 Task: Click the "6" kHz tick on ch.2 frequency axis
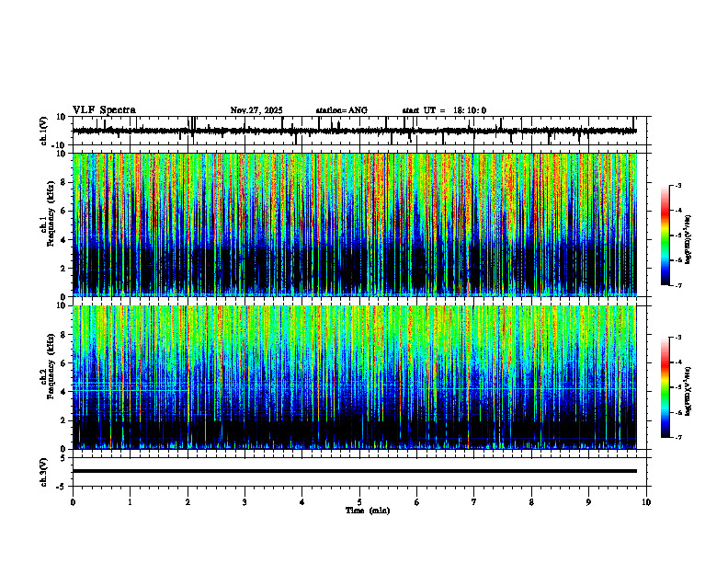64,363
